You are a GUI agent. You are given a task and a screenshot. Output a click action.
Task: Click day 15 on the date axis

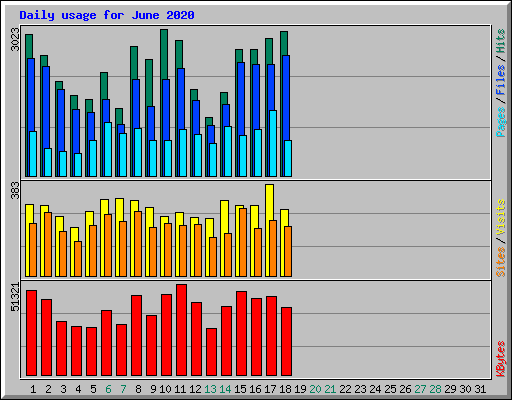(x=240, y=389)
